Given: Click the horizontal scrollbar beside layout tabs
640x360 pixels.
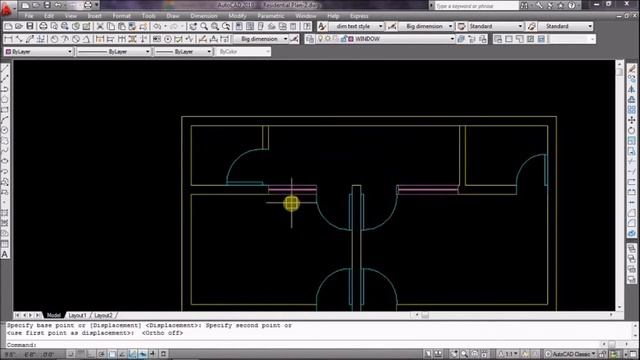Looking at the screenshot, I should pyautogui.click(x=513, y=315).
